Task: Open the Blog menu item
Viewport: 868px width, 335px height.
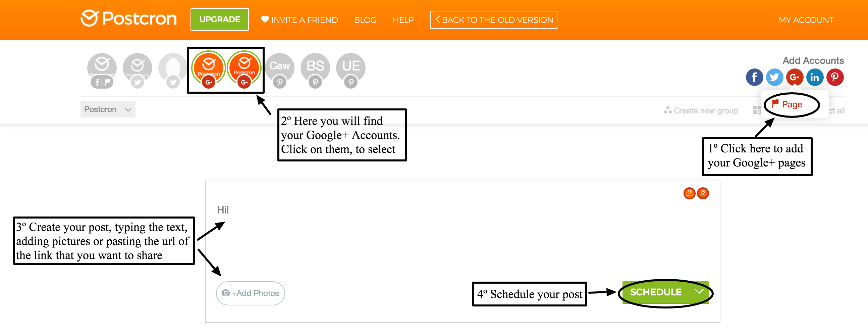Action: 365,20
